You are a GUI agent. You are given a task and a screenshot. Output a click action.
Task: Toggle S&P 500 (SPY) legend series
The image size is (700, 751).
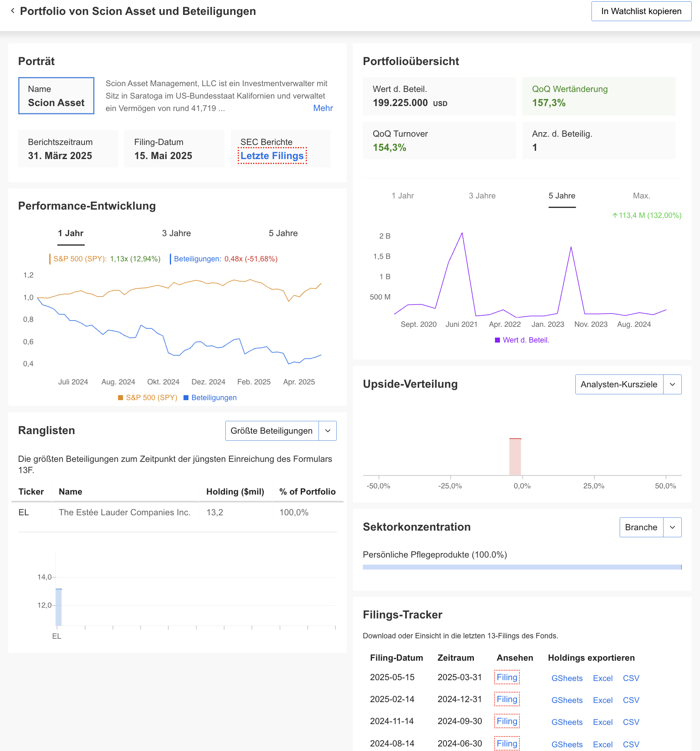pos(147,398)
